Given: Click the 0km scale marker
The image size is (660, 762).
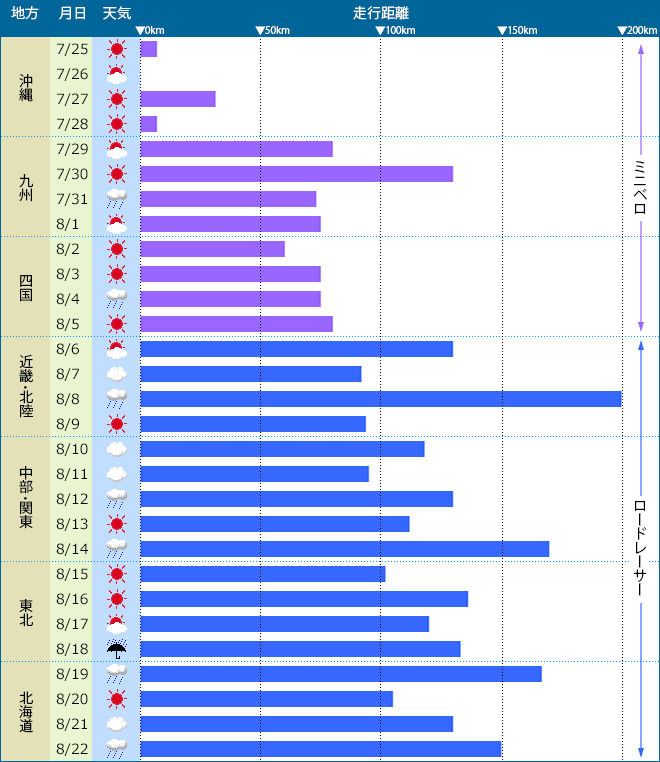Looking at the screenshot, I should tap(150, 30).
